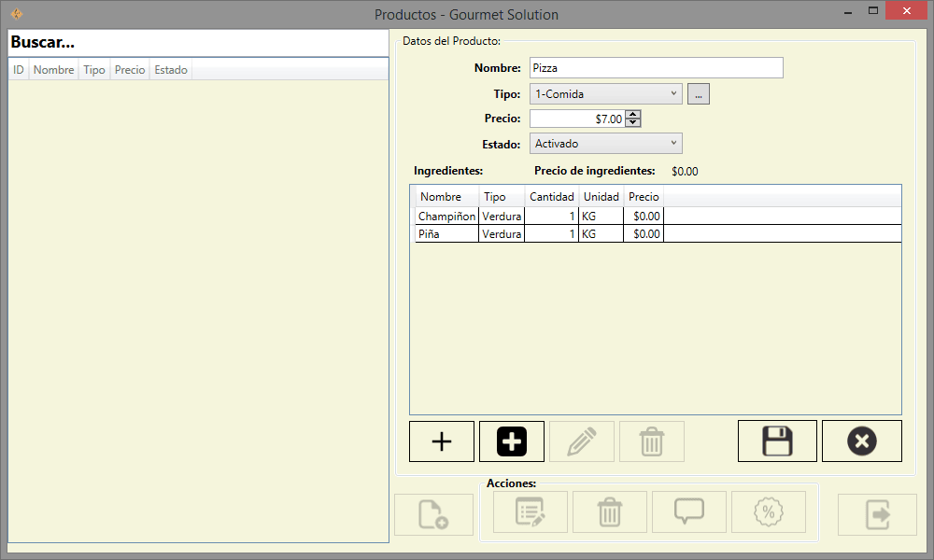
Task: Click the new document icon button
Action: pyautogui.click(x=433, y=514)
